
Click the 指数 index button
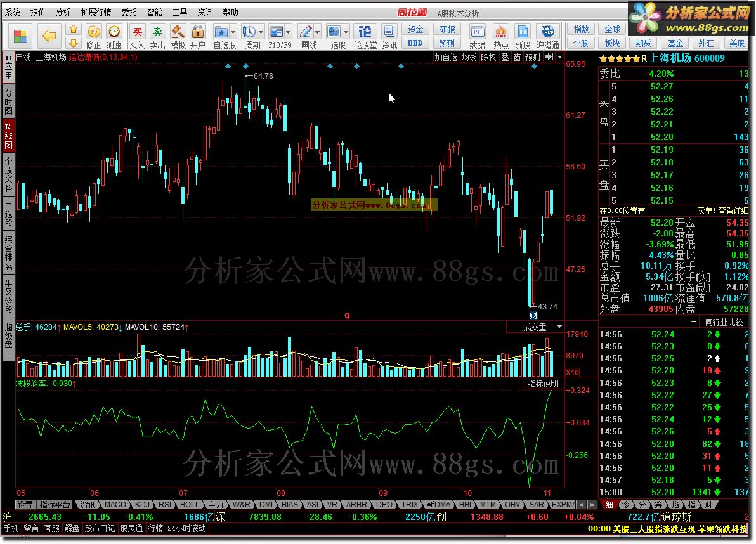tap(581, 29)
